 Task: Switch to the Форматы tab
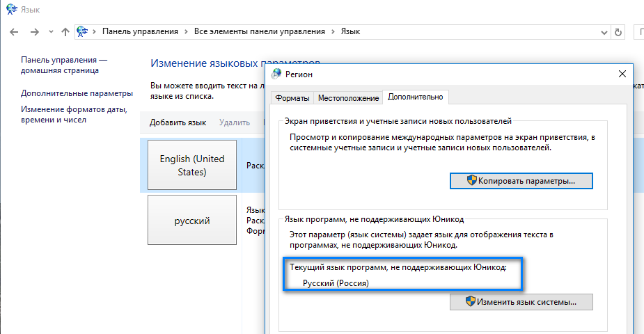(292, 98)
